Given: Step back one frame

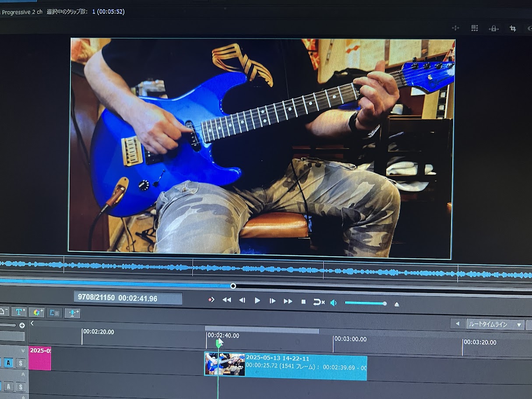Looking at the screenshot, I should click(x=242, y=300).
